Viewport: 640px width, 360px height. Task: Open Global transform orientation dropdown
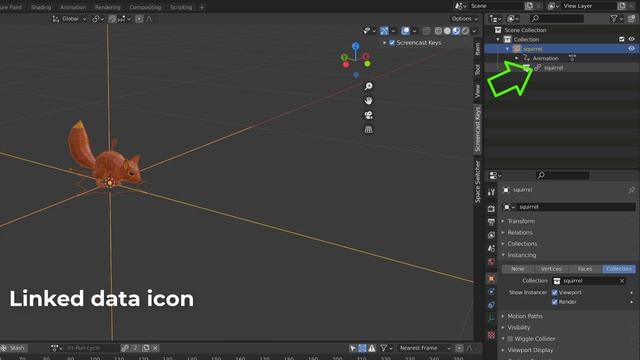(69, 19)
